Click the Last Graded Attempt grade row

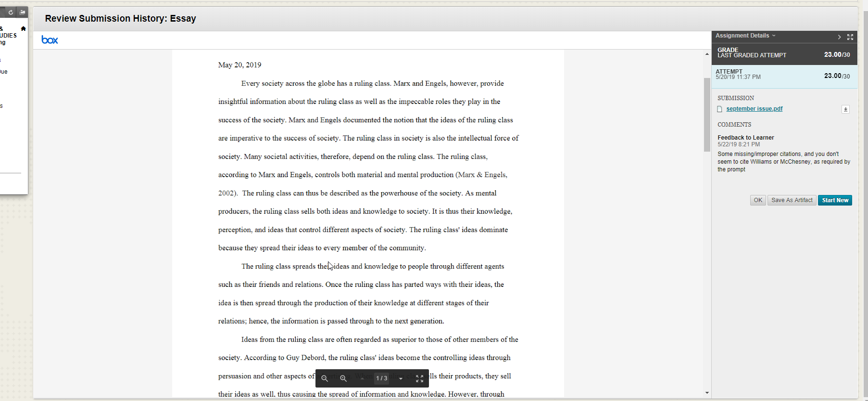pyautogui.click(x=784, y=54)
